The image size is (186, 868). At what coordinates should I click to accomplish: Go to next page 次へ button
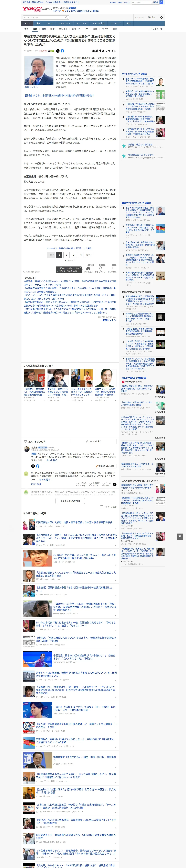pyautogui.click(x=89, y=255)
